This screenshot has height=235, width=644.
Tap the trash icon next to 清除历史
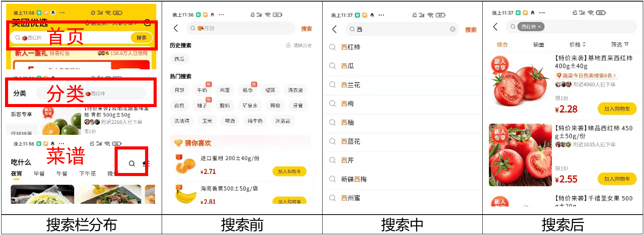(288, 45)
